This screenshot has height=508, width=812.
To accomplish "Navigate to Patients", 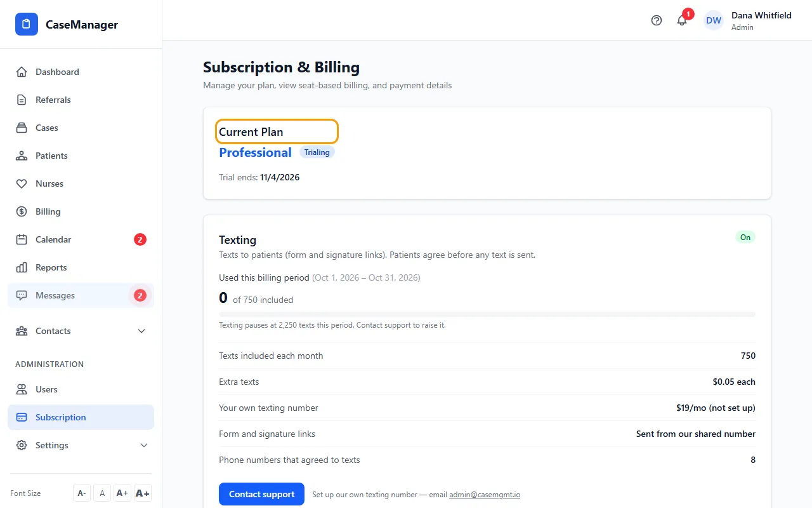I will tap(81, 156).
